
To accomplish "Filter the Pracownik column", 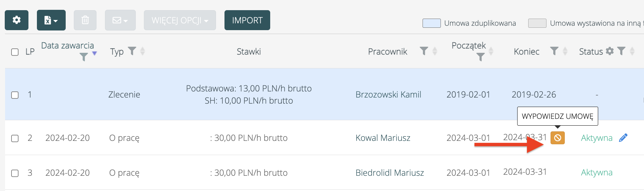I will [424, 51].
